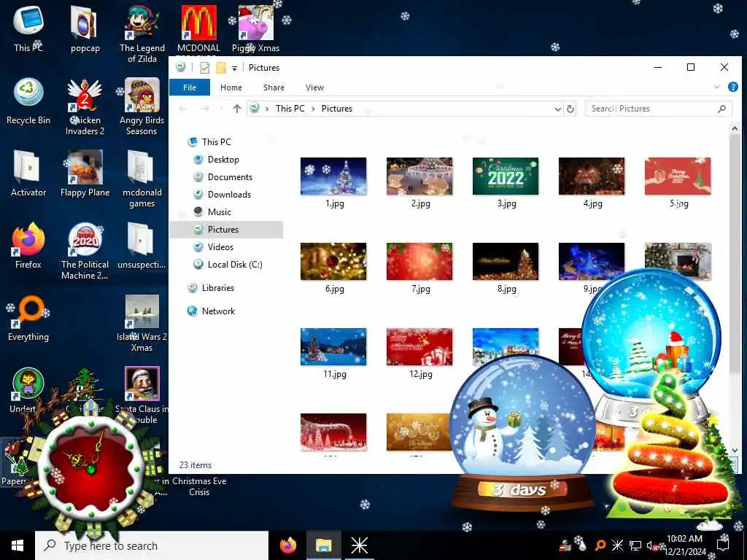This screenshot has width=747, height=560.
Task: Select the 8.jpg thumbnail
Action: coord(506,262)
